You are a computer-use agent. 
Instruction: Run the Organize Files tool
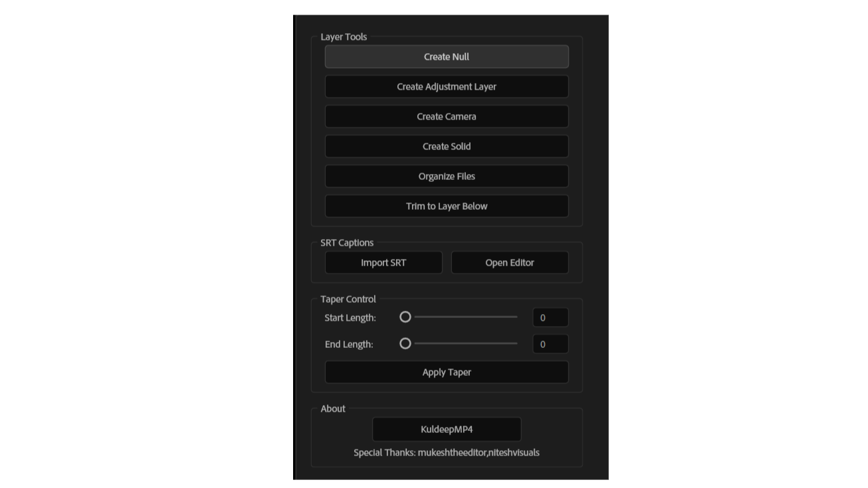click(x=446, y=176)
